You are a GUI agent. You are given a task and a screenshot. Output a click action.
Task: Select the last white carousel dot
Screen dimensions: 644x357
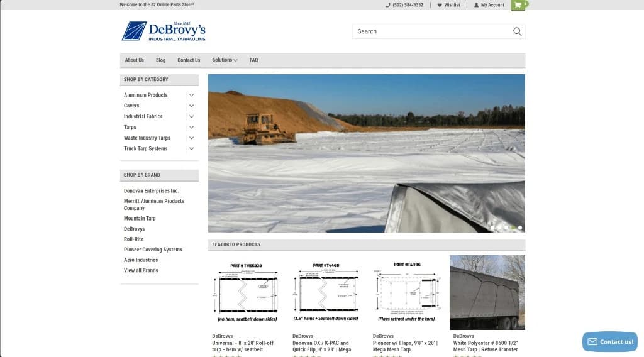520,228
